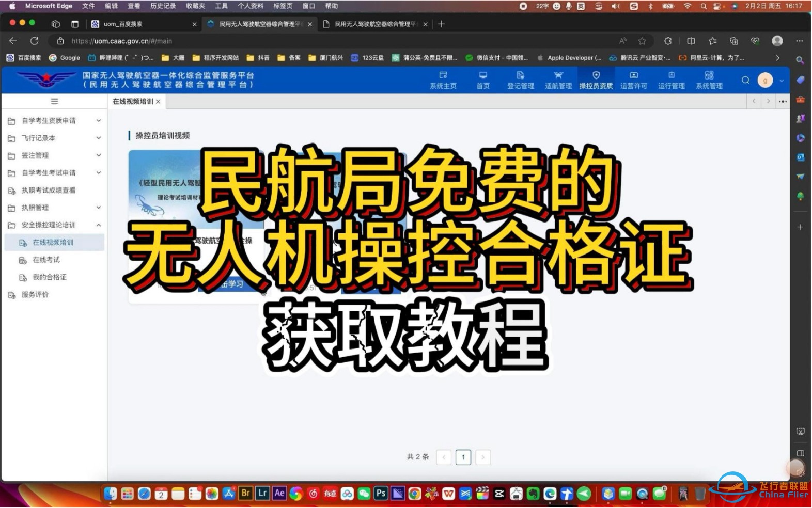Expand 飞行记录本 sidebar menu

pyautogui.click(x=54, y=138)
